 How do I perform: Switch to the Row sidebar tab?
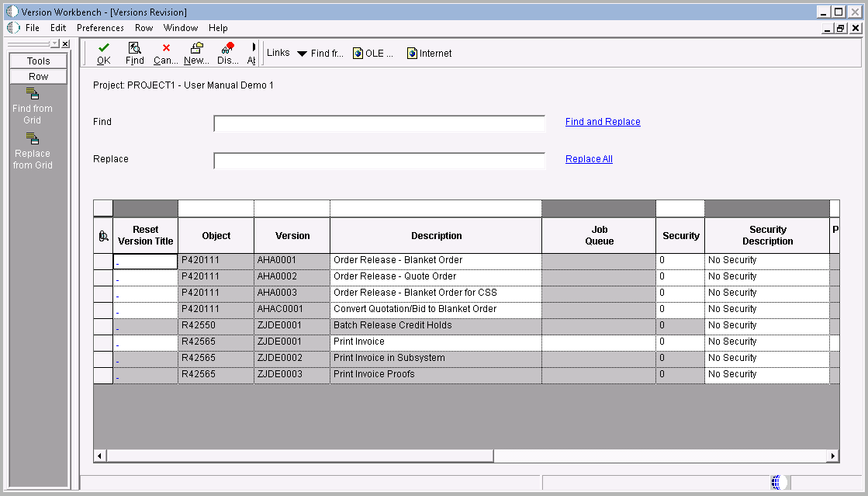(x=37, y=75)
